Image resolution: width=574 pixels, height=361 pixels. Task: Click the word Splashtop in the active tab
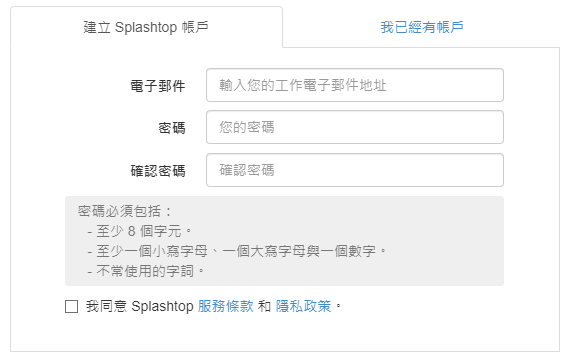point(146,27)
